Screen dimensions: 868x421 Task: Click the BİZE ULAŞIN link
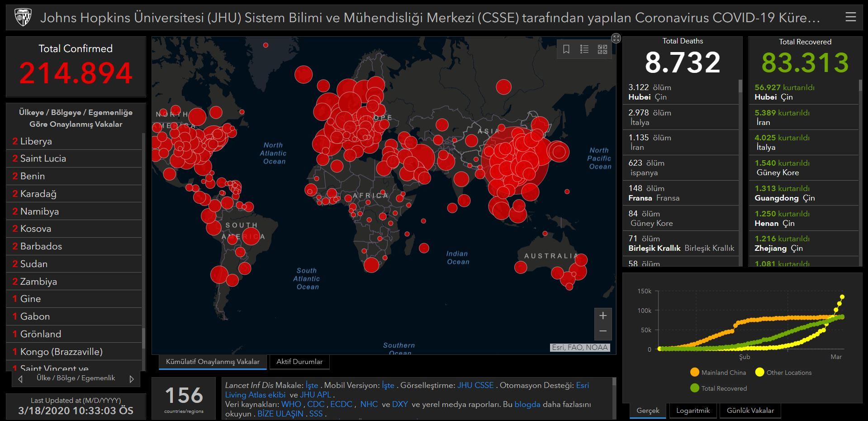pos(280,414)
